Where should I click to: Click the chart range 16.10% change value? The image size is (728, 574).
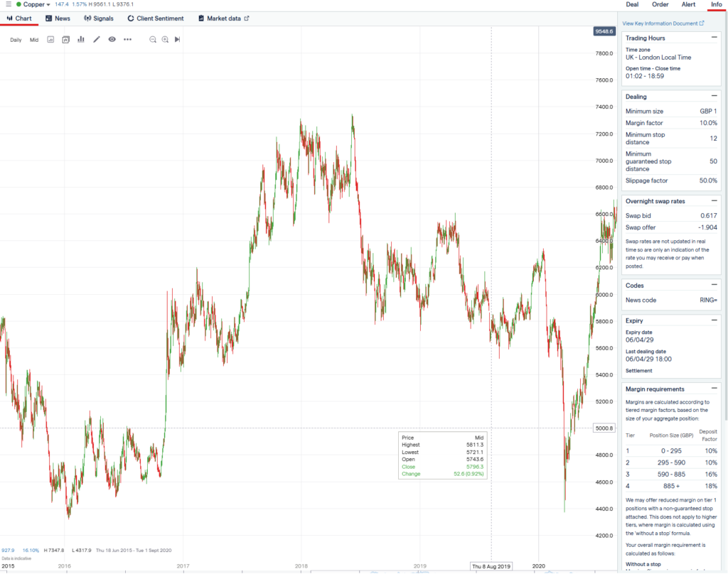(x=31, y=551)
